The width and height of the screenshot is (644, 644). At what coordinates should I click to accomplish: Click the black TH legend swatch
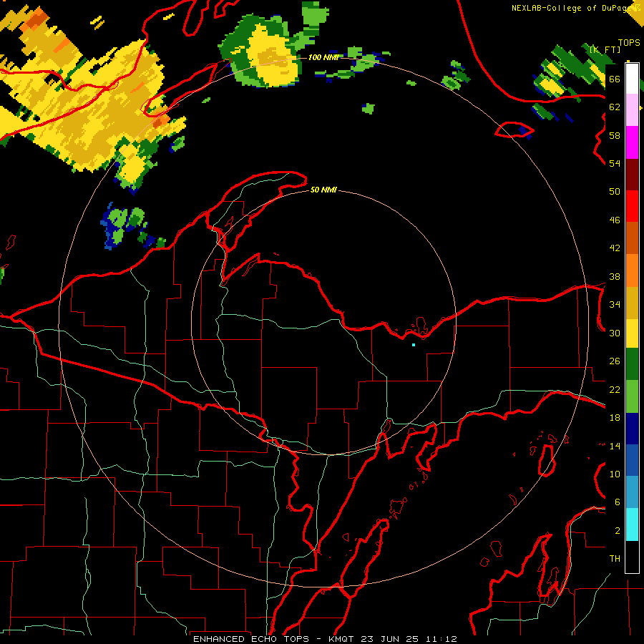tap(632, 557)
